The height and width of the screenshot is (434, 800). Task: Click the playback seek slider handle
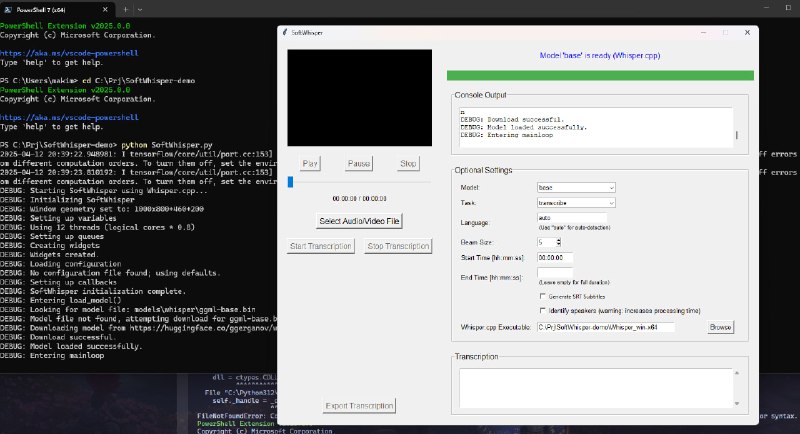(290, 181)
